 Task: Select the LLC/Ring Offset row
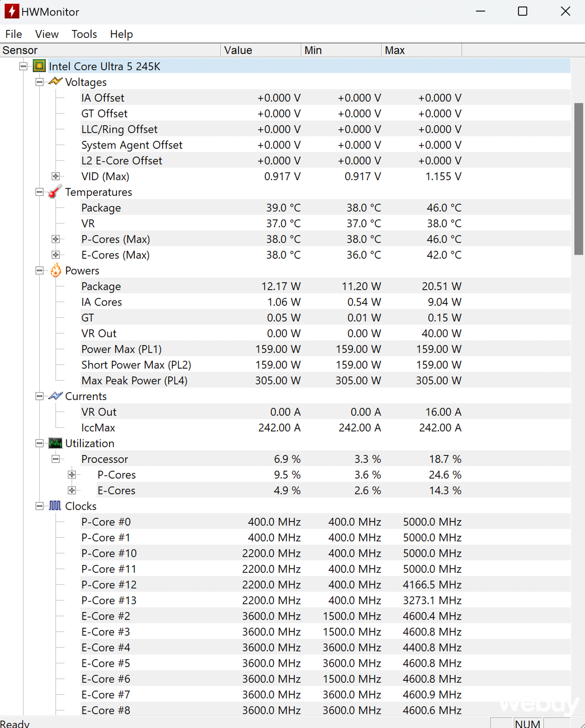325,129
